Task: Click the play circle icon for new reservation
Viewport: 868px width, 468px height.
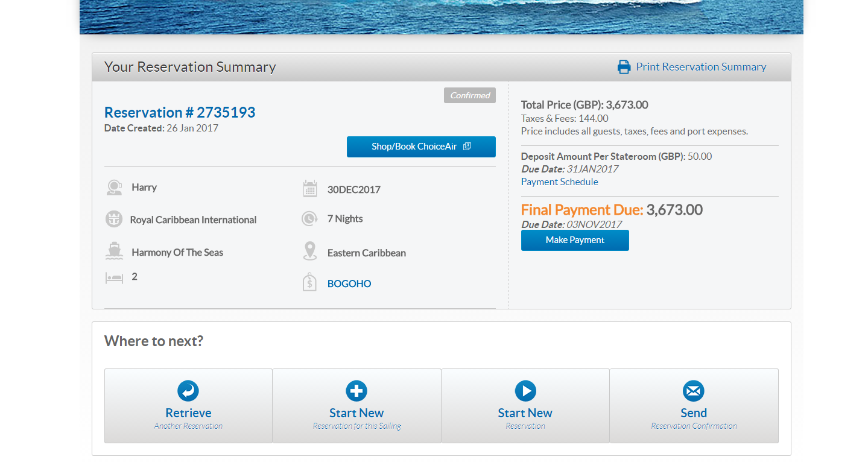Action: 525,391
